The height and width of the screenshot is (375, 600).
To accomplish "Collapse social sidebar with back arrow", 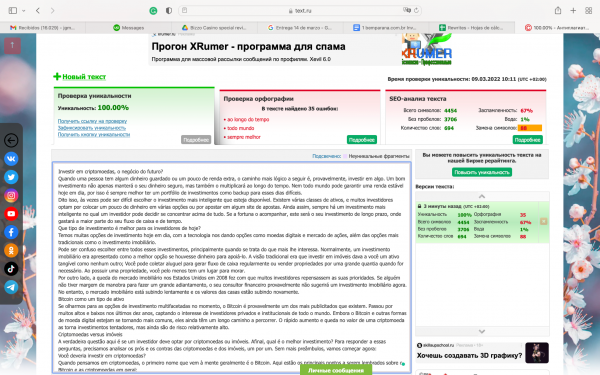I will click(11, 140).
